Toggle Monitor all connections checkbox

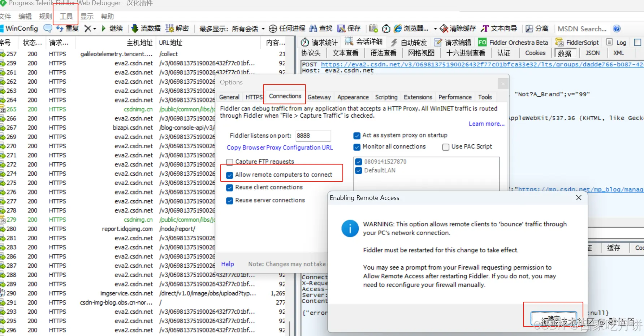357,147
